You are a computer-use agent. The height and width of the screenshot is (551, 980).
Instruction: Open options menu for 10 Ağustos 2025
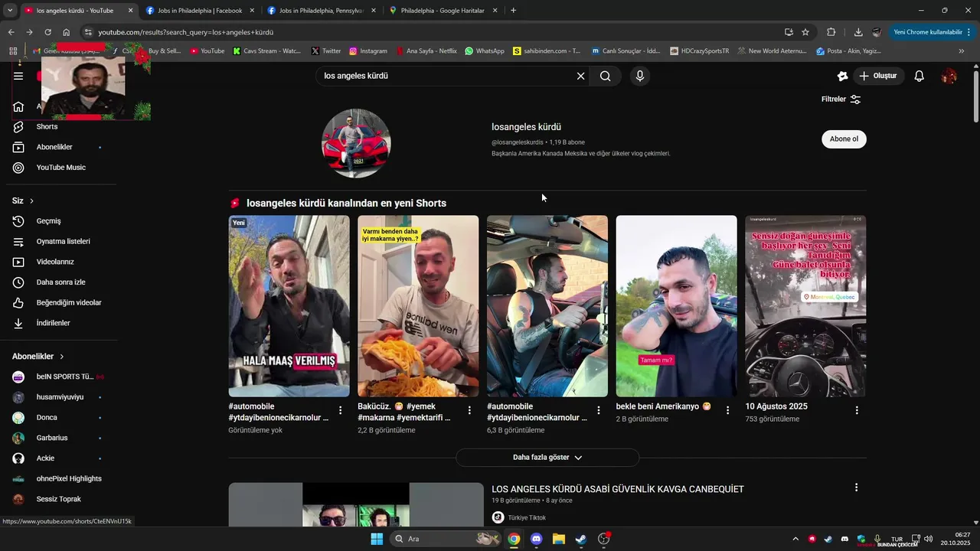click(857, 410)
